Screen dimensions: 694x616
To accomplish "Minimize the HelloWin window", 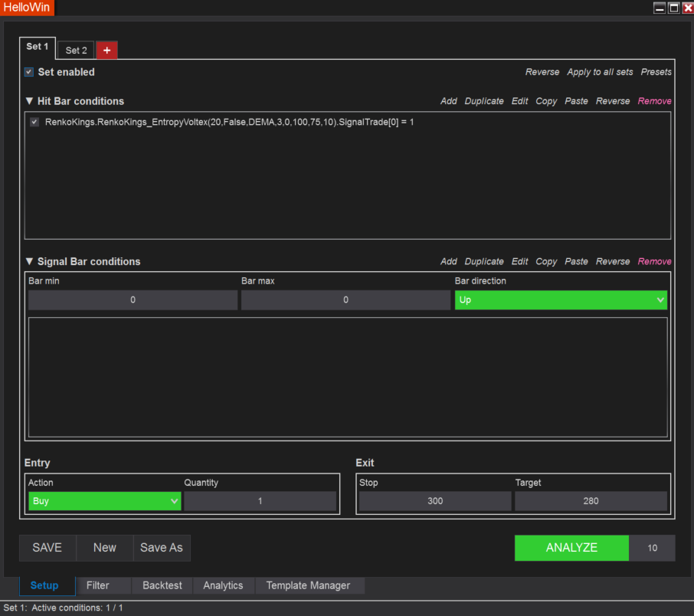I will [659, 8].
